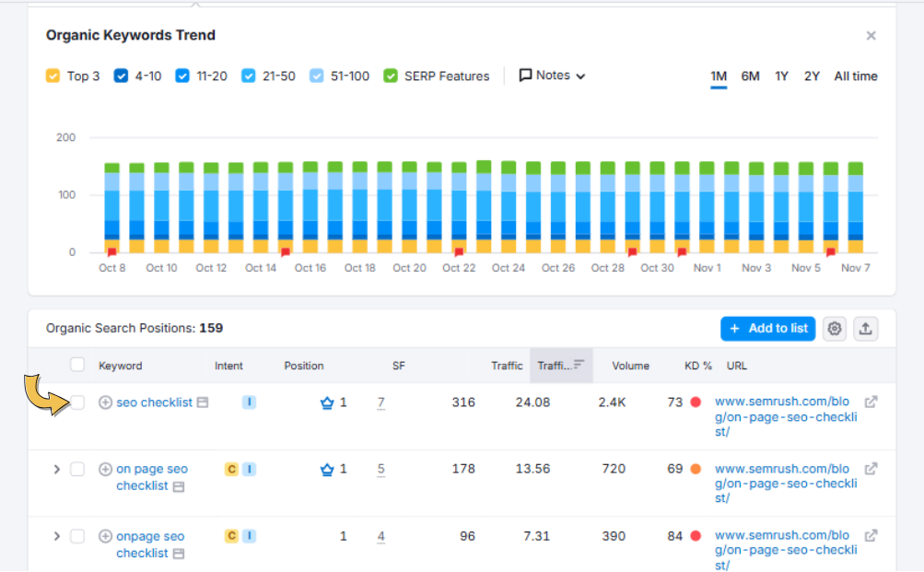This screenshot has height=572, width=924.
Task: Click the red note flag at Oct 22
Action: point(459,252)
